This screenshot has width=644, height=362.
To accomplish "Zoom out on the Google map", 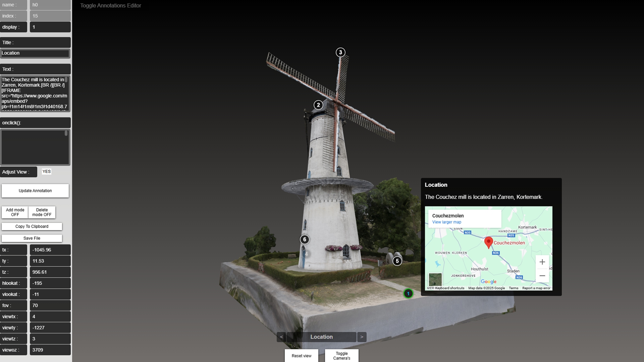I will (x=542, y=276).
